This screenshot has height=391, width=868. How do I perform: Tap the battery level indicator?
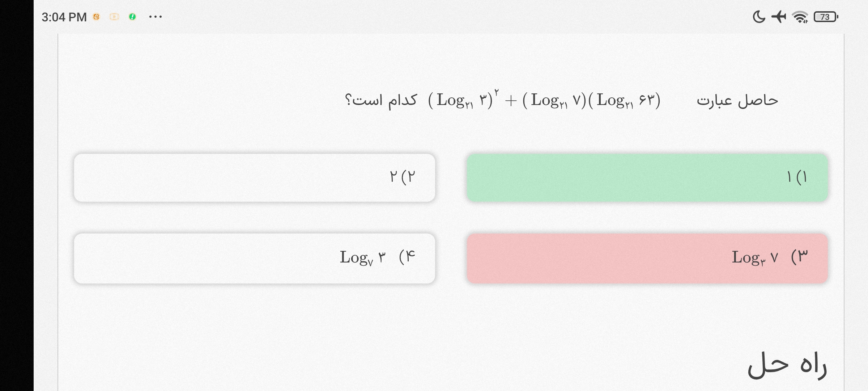pos(826,17)
